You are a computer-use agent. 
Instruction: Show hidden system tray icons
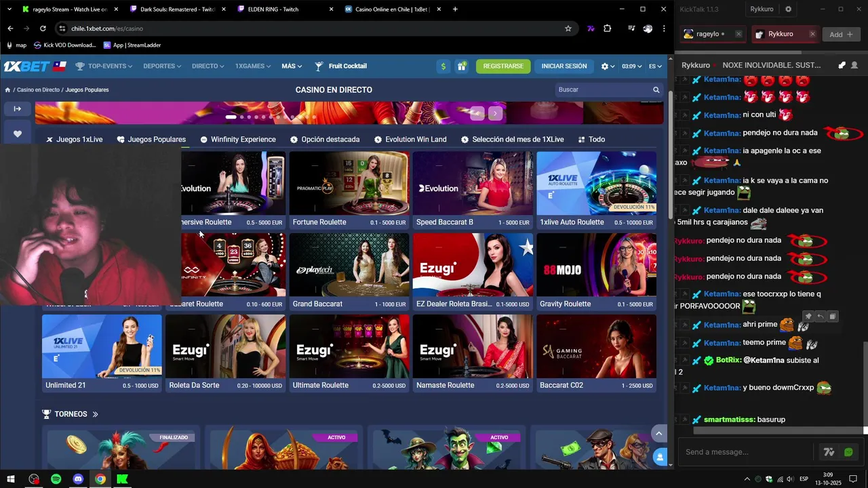tap(747, 479)
